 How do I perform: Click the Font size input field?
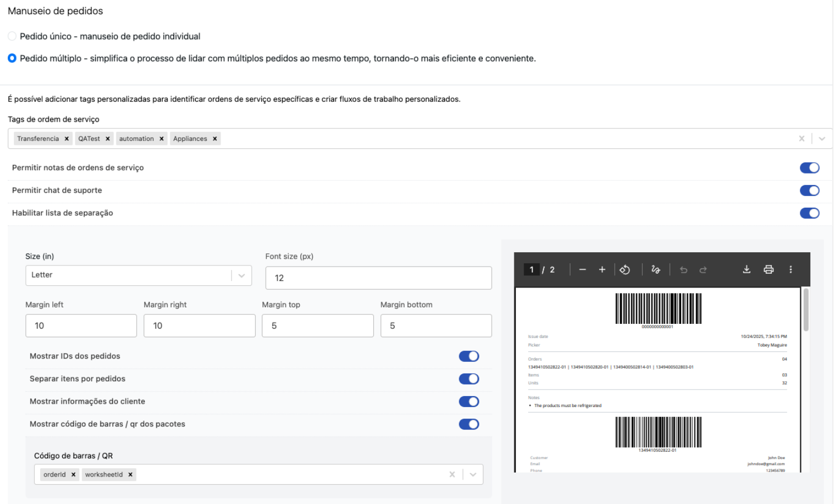[378, 278]
